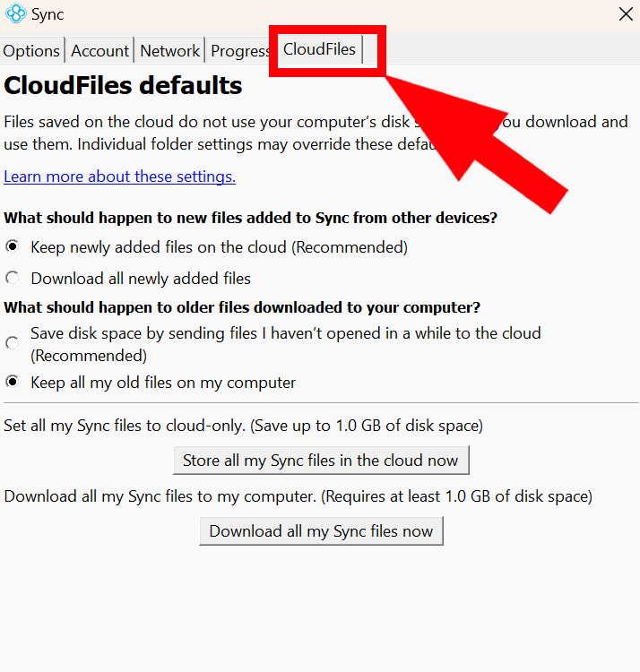This screenshot has height=672, width=640.
Task: Click the Sync window title text
Action: point(48,14)
